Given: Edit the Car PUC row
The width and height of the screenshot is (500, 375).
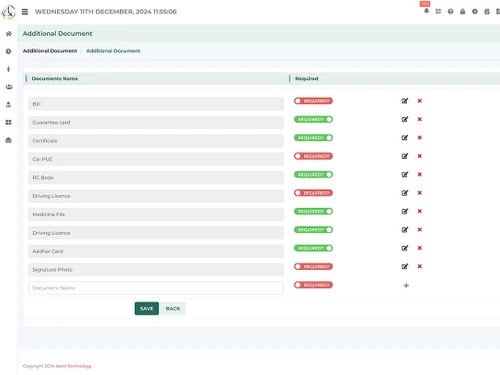Looking at the screenshot, I should pos(405,156).
